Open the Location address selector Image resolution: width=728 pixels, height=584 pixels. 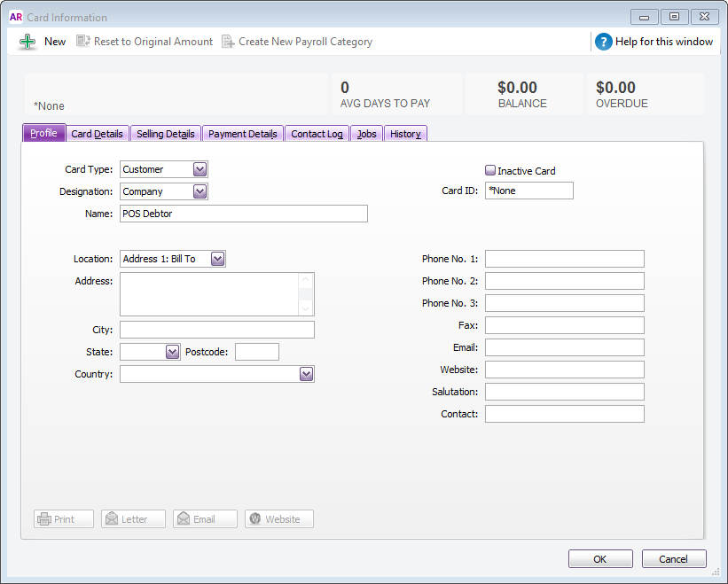point(216,258)
